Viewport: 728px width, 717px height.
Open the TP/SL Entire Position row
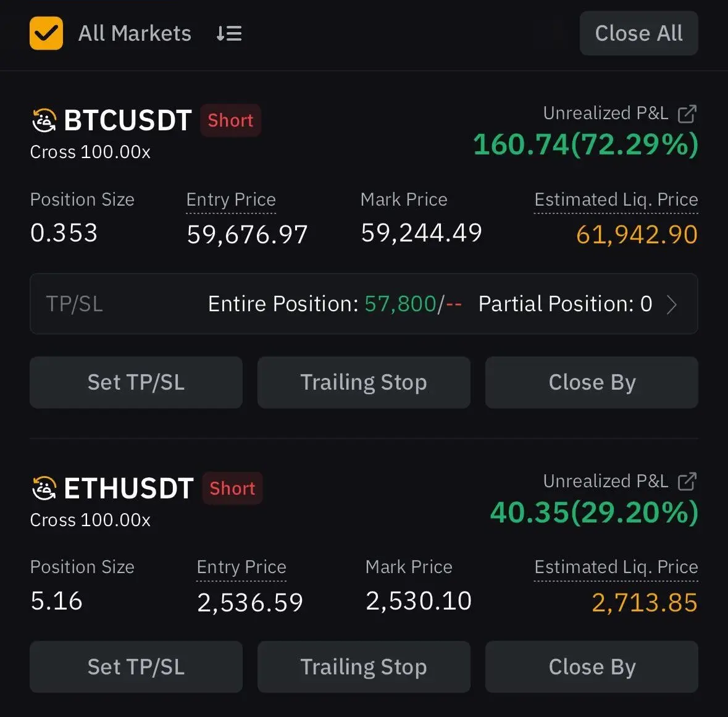click(364, 304)
